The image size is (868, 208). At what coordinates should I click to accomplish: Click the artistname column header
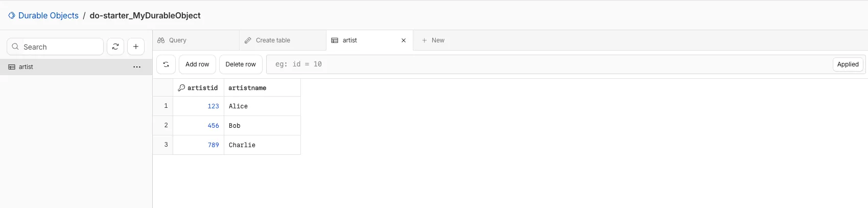pos(247,88)
